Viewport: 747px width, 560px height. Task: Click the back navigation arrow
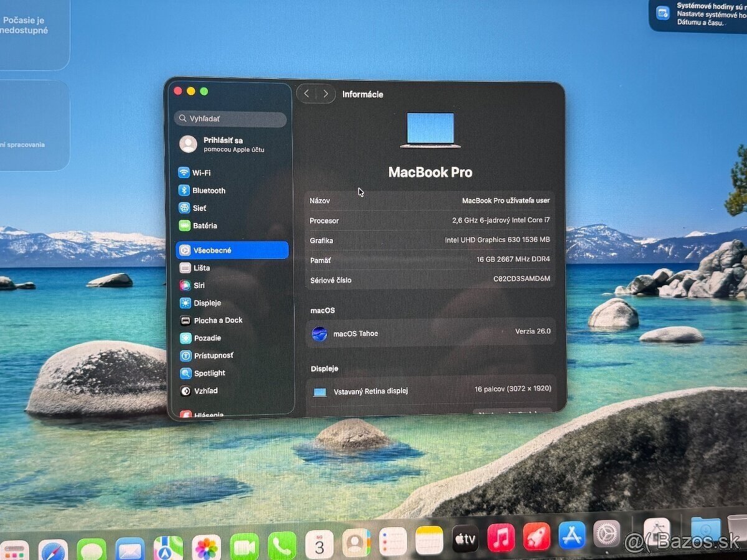coord(306,93)
